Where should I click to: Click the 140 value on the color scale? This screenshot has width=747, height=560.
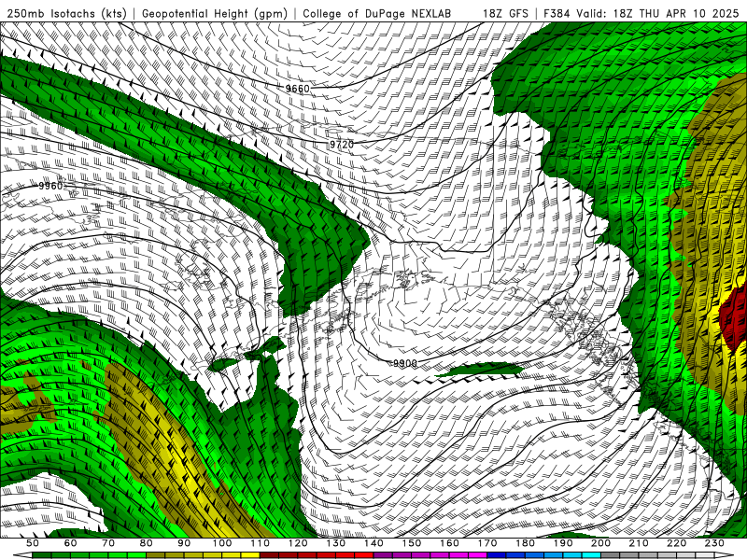pyautogui.click(x=373, y=543)
